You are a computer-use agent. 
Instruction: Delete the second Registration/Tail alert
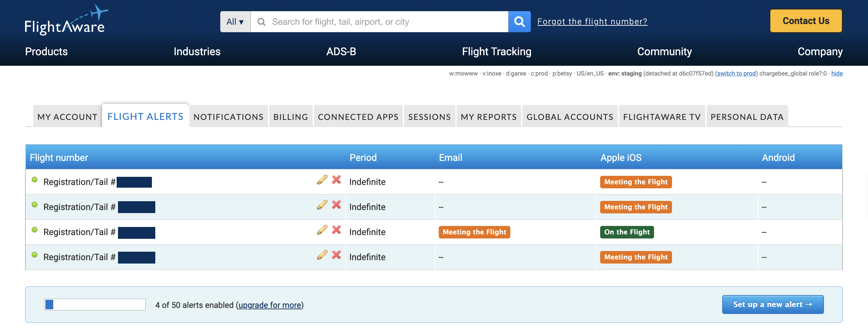(336, 205)
